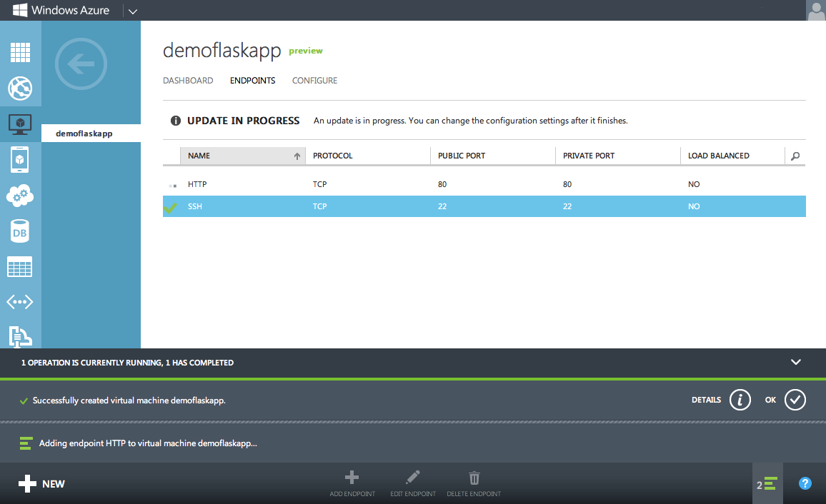This screenshot has height=504, width=826.
Task: Sort by the Name column header
Action: click(243, 156)
